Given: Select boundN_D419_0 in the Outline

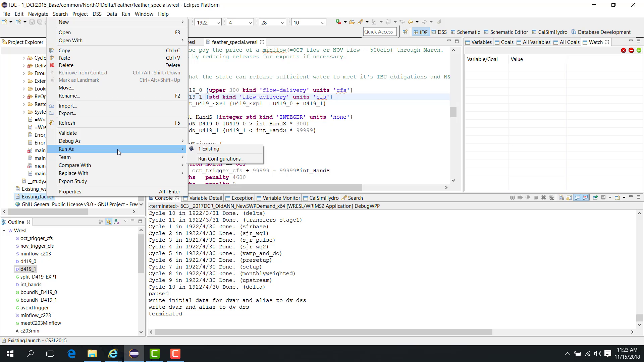Looking at the screenshot, I should pos(39,292).
